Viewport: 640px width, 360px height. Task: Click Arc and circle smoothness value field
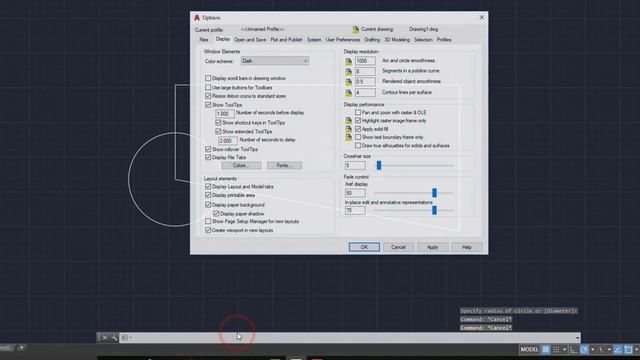click(365, 61)
